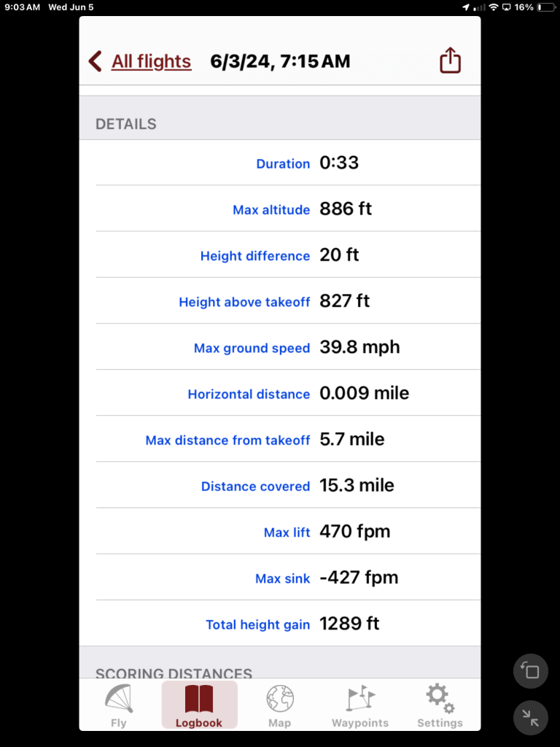Viewport: 560px width, 747px height.
Task: Tap the back chevron arrow
Action: 96,61
